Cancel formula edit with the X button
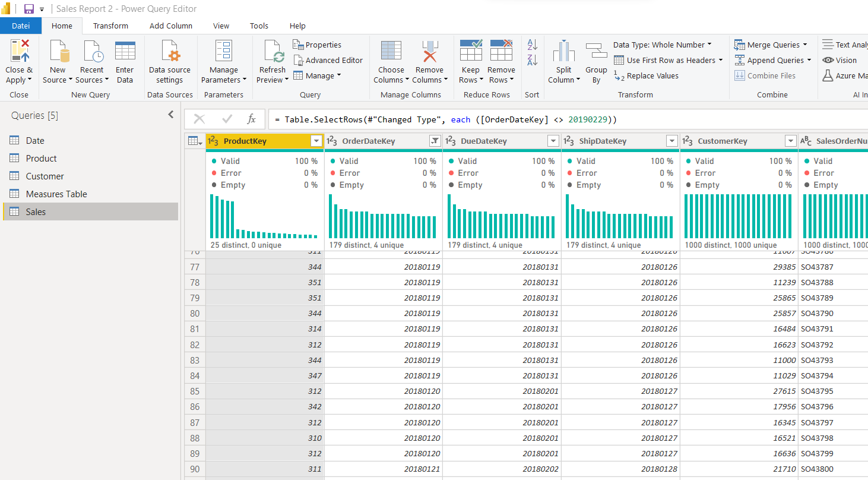 point(199,119)
